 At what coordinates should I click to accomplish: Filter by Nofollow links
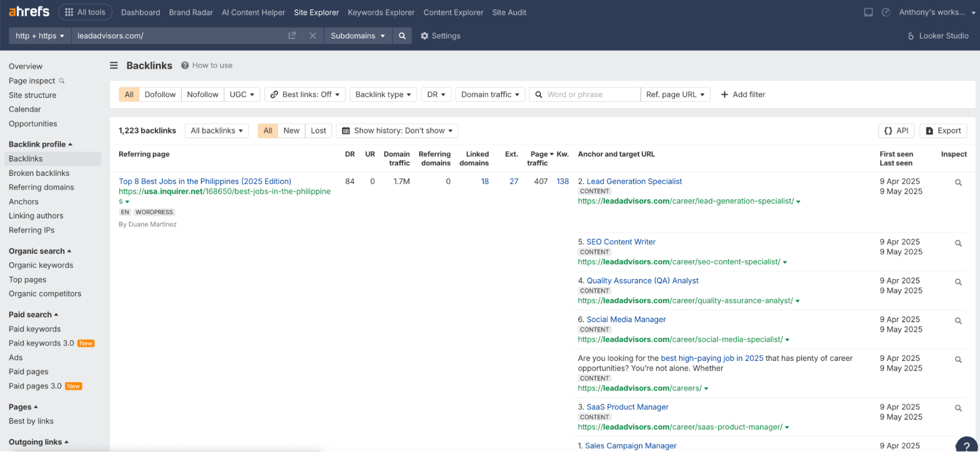pyautogui.click(x=202, y=95)
